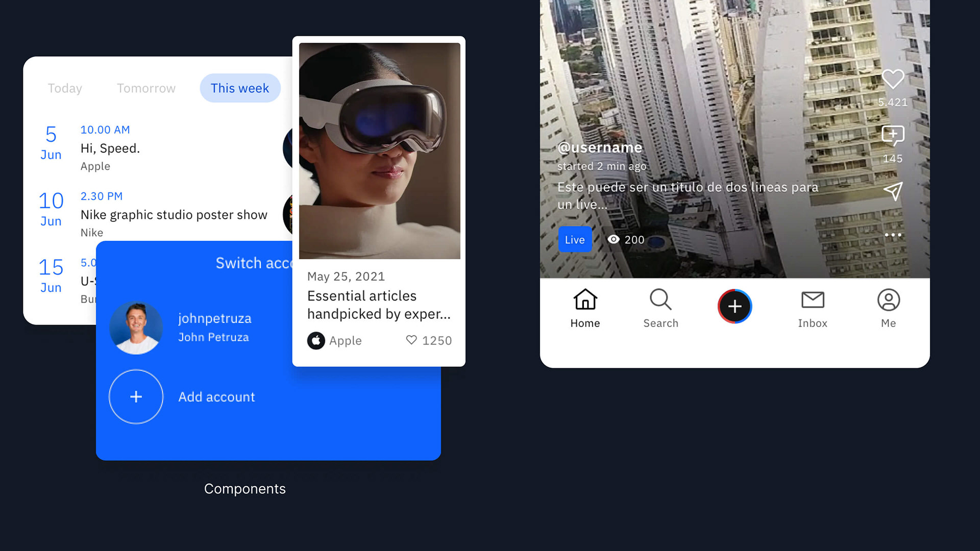
Task: Click the @username link on video
Action: [x=600, y=147]
